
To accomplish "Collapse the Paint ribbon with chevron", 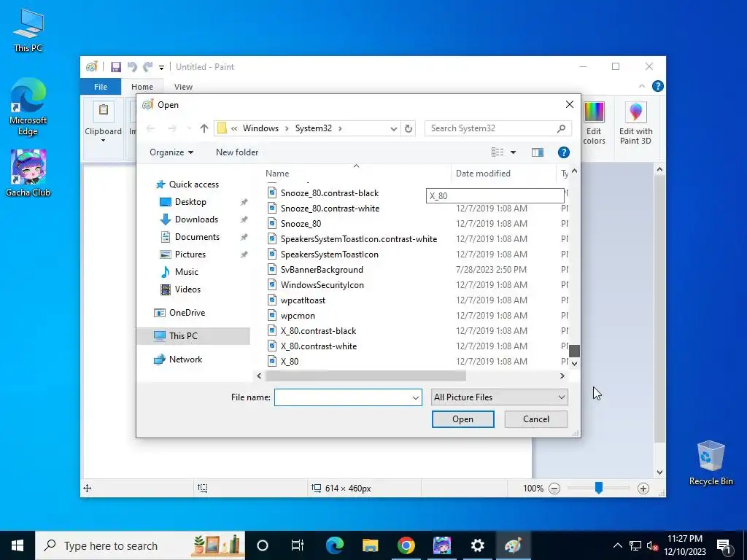I will pos(642,86).
